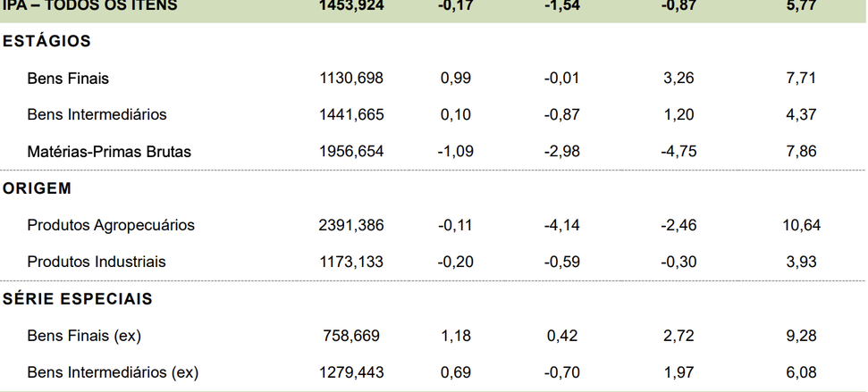Click the value -4,75

click(678, 152)
